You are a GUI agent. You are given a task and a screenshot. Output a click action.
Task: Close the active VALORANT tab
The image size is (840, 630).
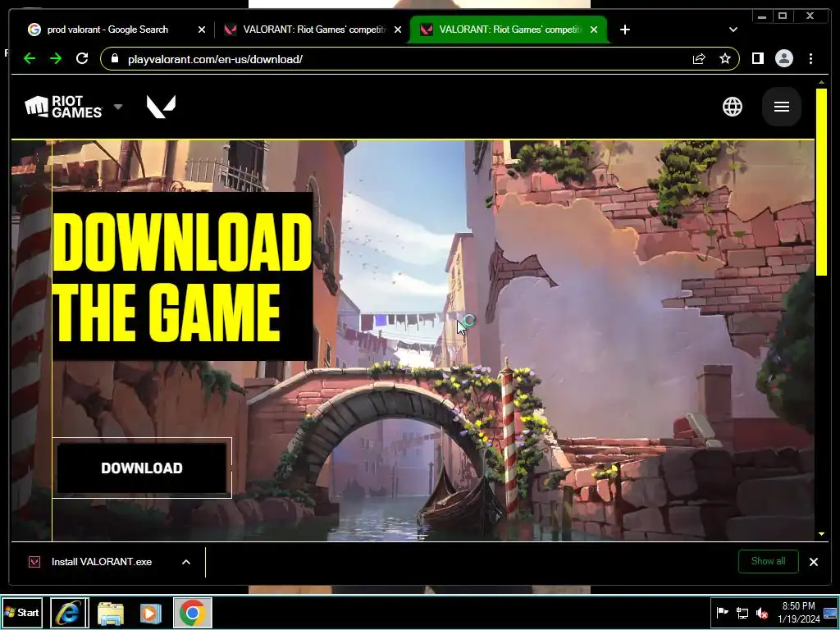click(594, 30)
